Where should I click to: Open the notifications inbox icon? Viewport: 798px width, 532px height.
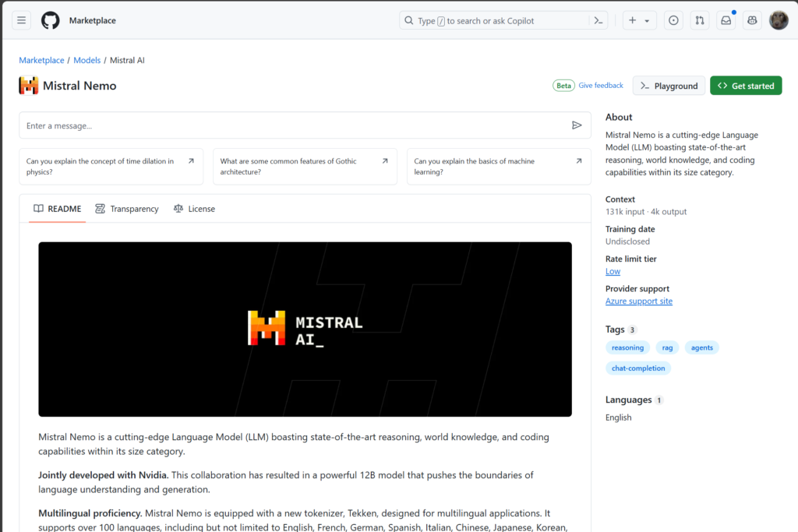(x=726, y=21)
